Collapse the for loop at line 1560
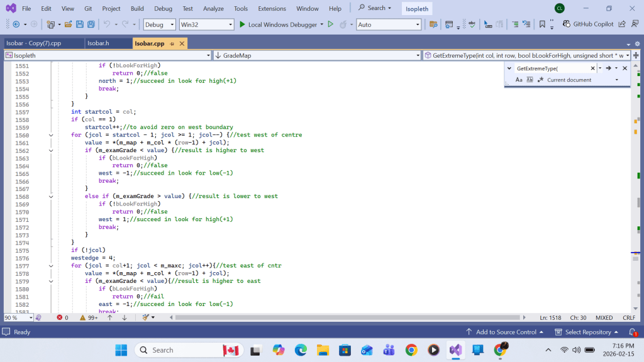This screenshot has width=644, height=362. click(x=51, y=135)
